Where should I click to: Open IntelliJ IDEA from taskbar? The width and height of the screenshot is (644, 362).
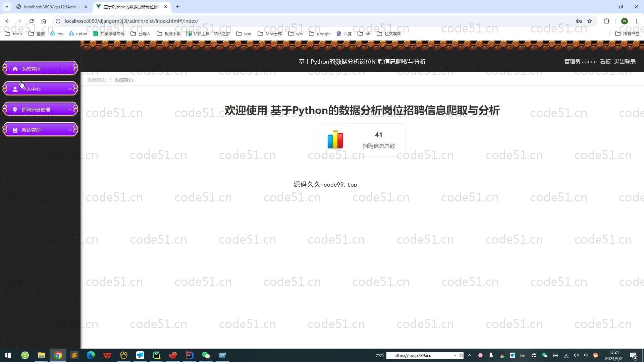coord(190,355)
